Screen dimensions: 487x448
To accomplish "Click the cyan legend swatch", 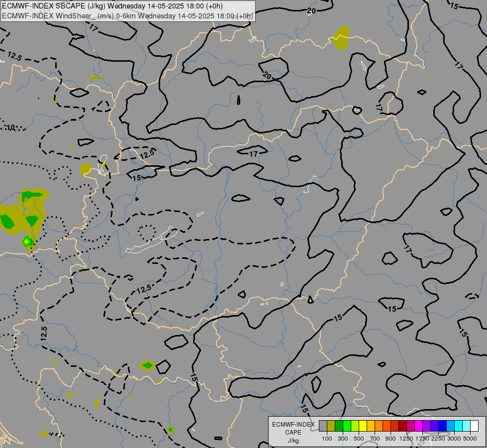I will (x=459, y=426).
